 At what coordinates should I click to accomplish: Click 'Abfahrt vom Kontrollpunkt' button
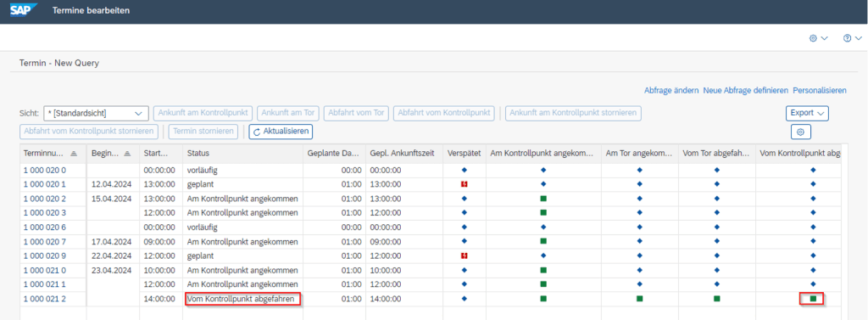pos(443,113)
